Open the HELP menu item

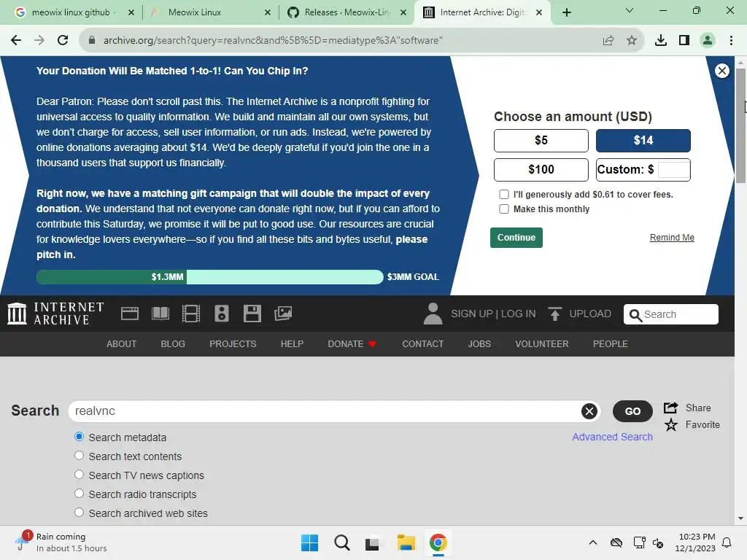click(292, 344)
